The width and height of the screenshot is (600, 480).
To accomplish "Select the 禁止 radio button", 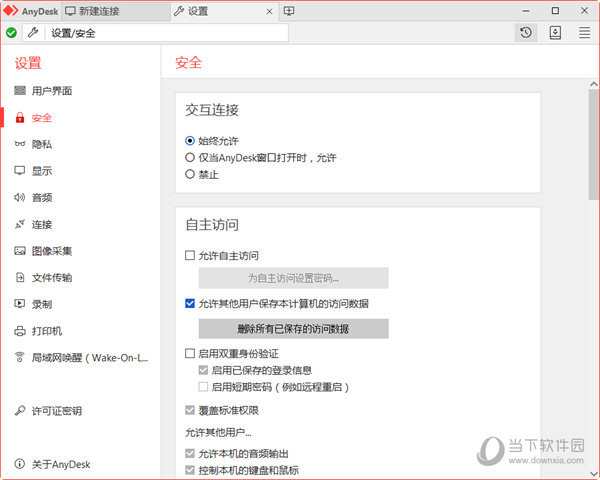I will [x=190, y=174].
